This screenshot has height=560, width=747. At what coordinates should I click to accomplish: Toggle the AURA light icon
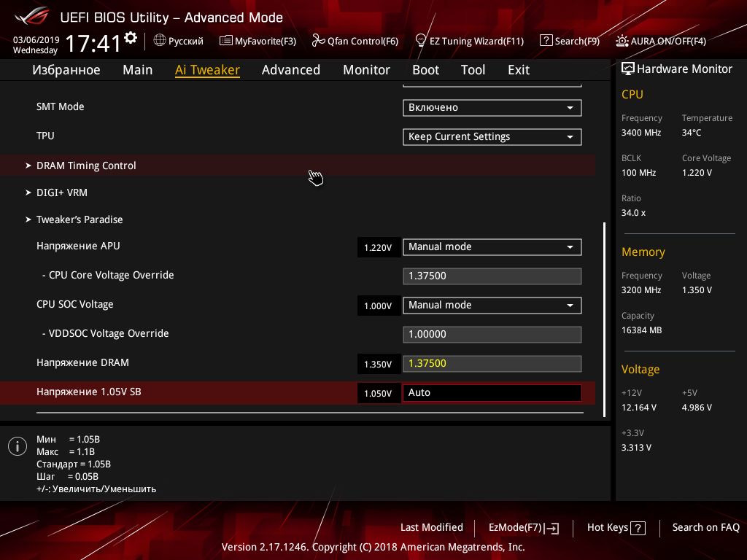(622, 41)
